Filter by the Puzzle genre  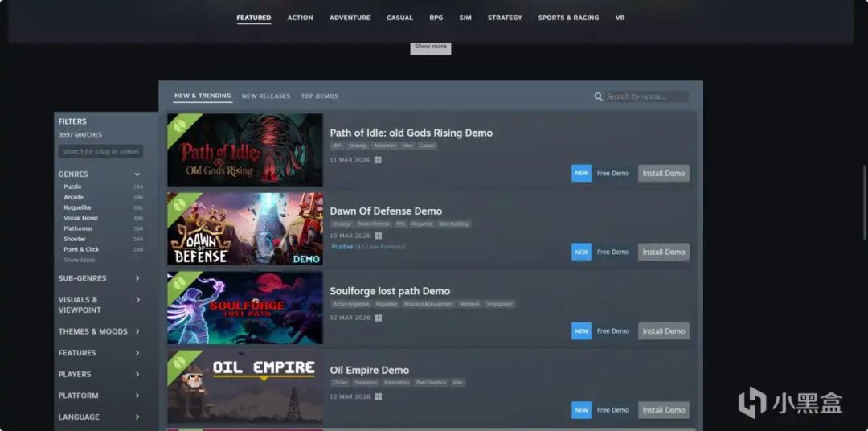tap(72, 187)
